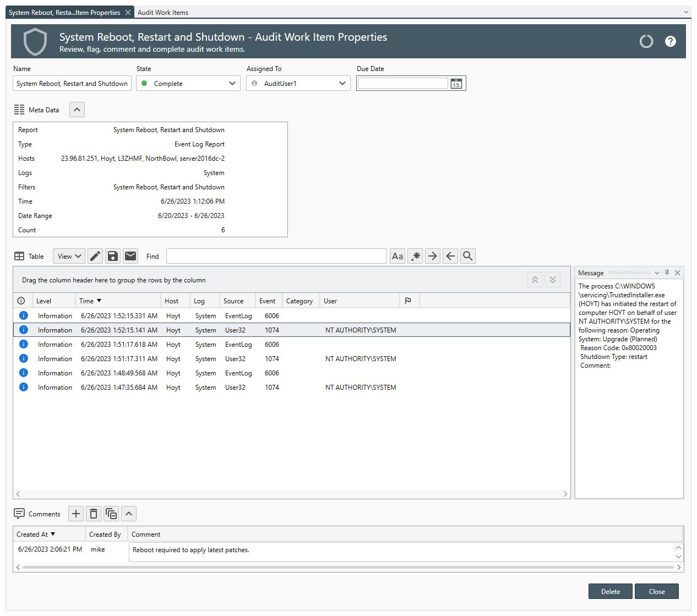Click the find previous arrow icon

coord(450,256)
